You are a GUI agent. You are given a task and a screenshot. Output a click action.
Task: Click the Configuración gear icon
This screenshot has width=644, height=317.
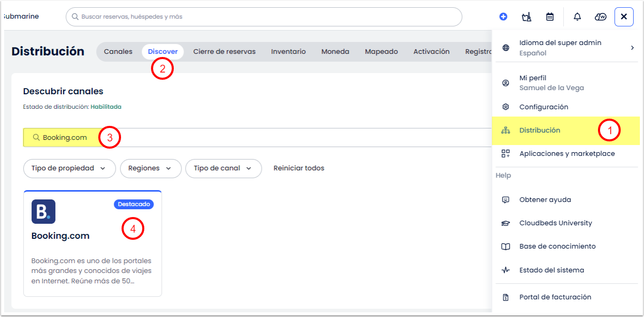point(506,107)
